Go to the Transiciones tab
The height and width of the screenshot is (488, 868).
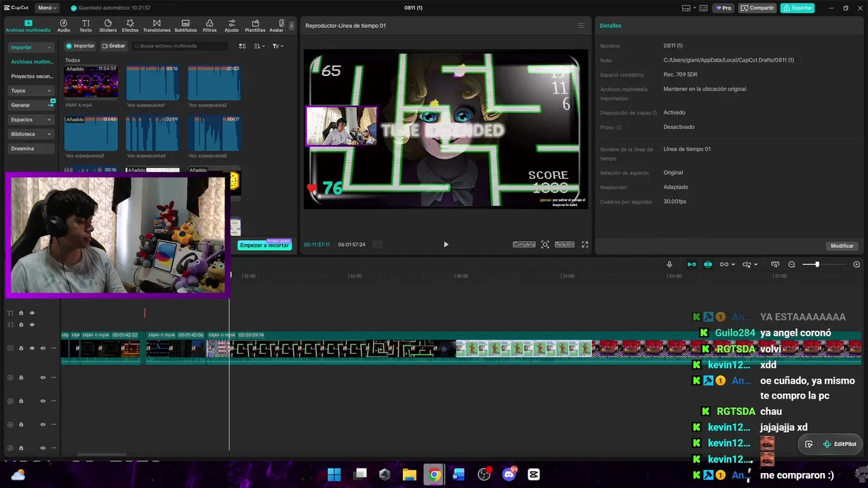157,26
